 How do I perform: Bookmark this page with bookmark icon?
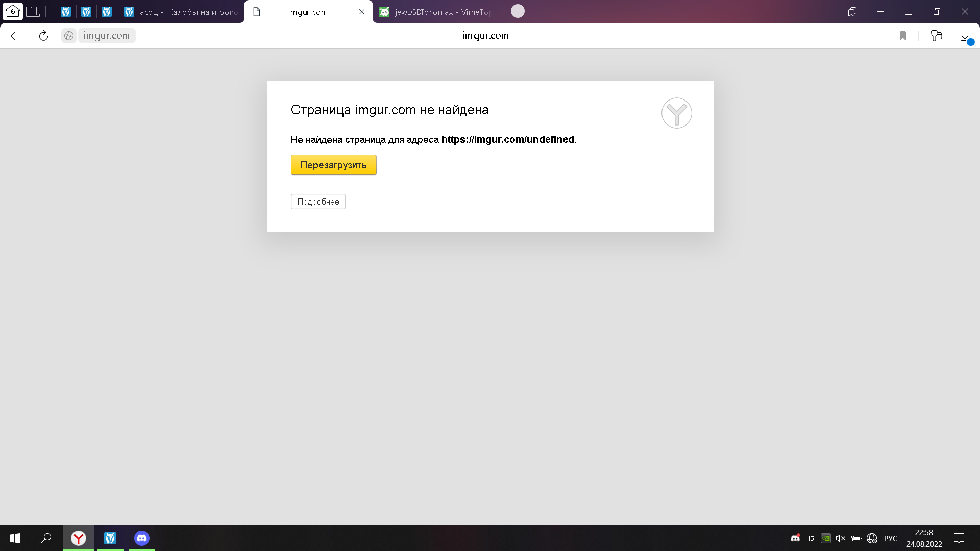coord(903,36)
